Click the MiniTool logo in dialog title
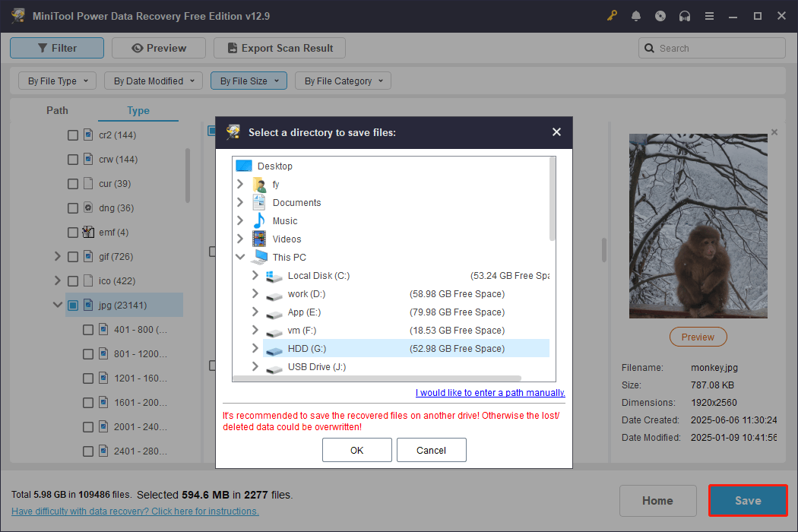This screenshot has width=798, height=532. 233,131
